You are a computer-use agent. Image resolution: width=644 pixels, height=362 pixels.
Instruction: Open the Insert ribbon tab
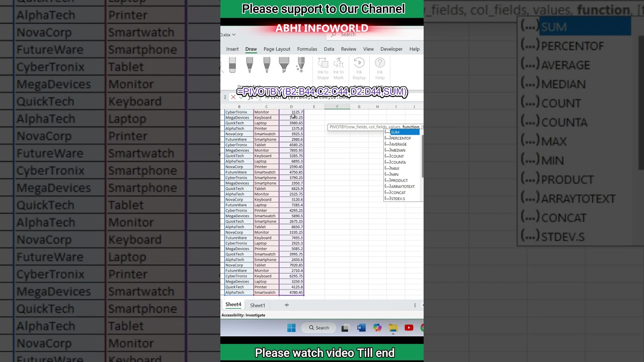pos(232,49)
